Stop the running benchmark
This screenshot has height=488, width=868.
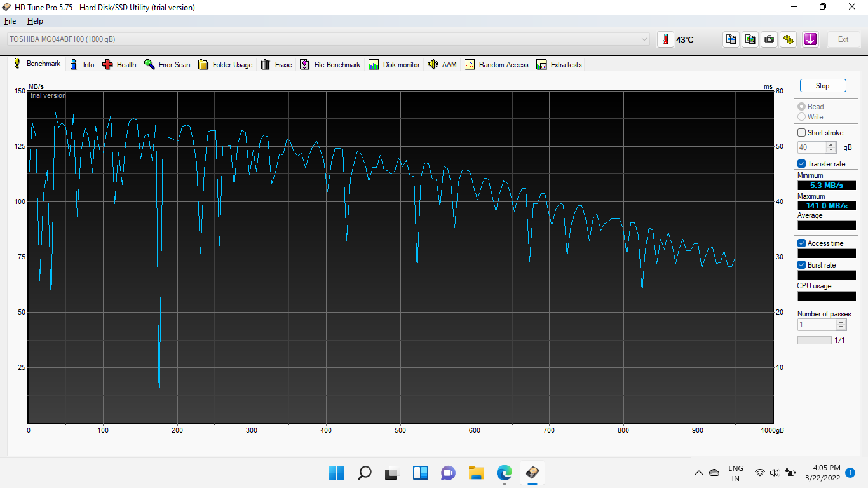(x=822, y=86)
